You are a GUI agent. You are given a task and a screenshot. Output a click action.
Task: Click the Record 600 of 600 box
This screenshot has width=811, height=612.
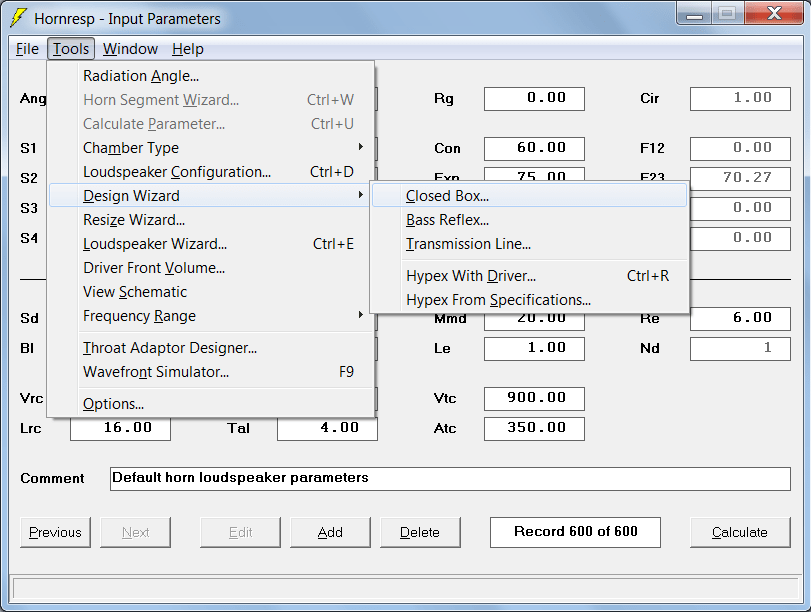click(x=575, y=532)
